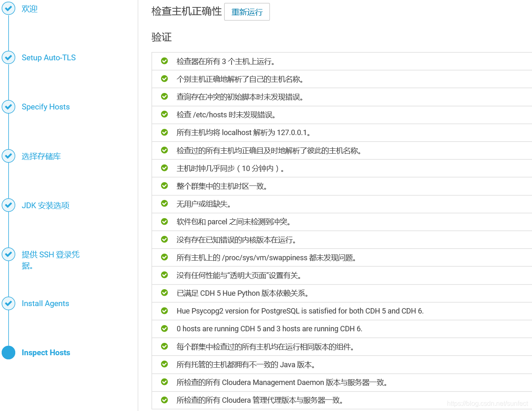Click green check for 透明大页面 row
532x411 pixels.
[164, 275]
